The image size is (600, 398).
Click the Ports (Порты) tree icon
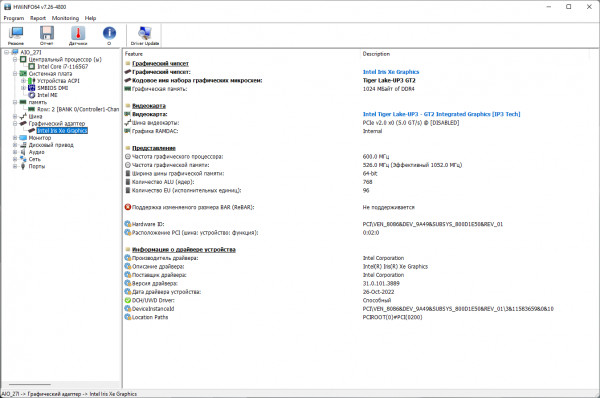click(x=23, y=166)
